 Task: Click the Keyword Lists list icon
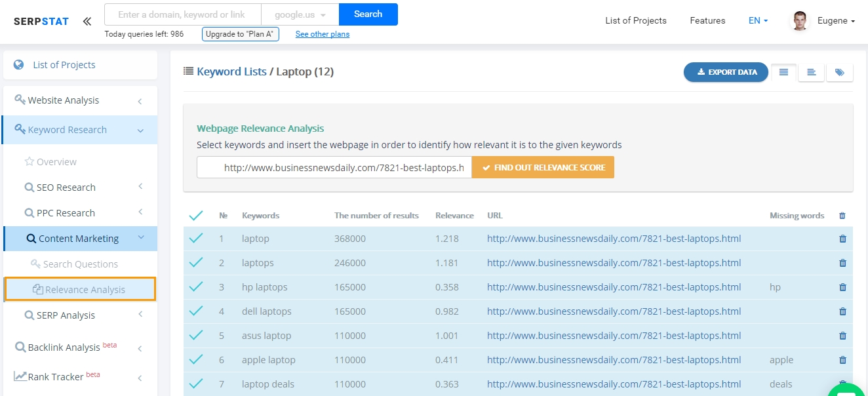click(x=188, y=71)
